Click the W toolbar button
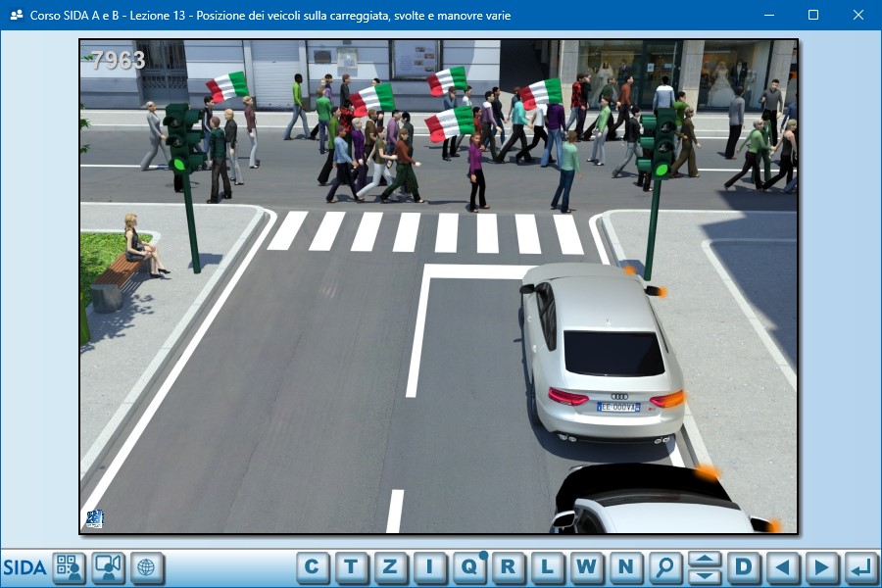This screenshot has height=588, width=882. click(x=586, y=566)
